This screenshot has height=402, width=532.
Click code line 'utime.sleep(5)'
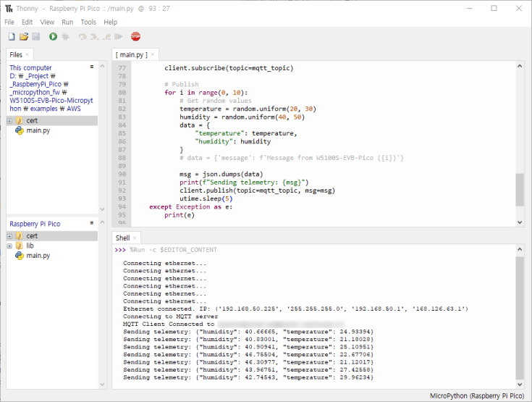206,198
